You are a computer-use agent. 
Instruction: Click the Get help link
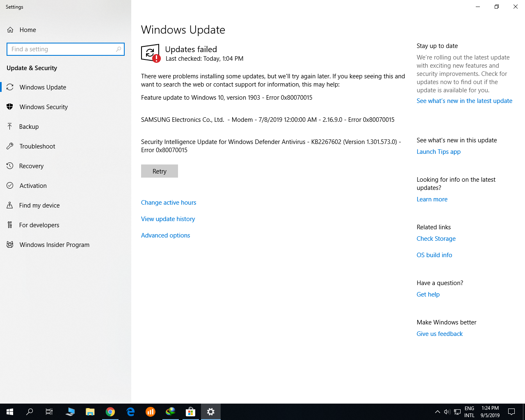click(x=428, y=294)
